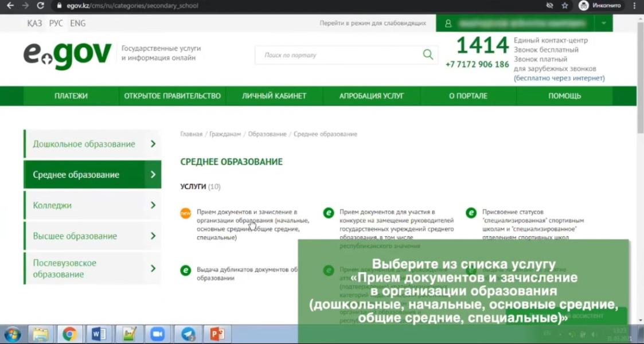Open Word from the taskbar
Image resolution: width=644 pixels, height=344 pixels.
99,334
